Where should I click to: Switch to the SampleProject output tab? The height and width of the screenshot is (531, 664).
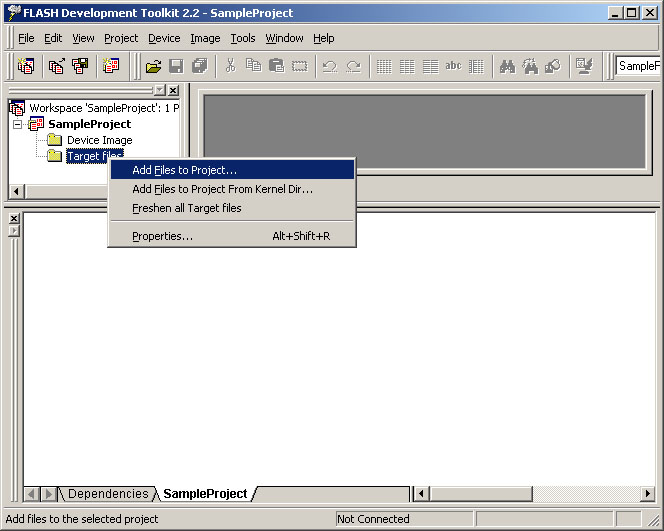[x=205, y=494]
